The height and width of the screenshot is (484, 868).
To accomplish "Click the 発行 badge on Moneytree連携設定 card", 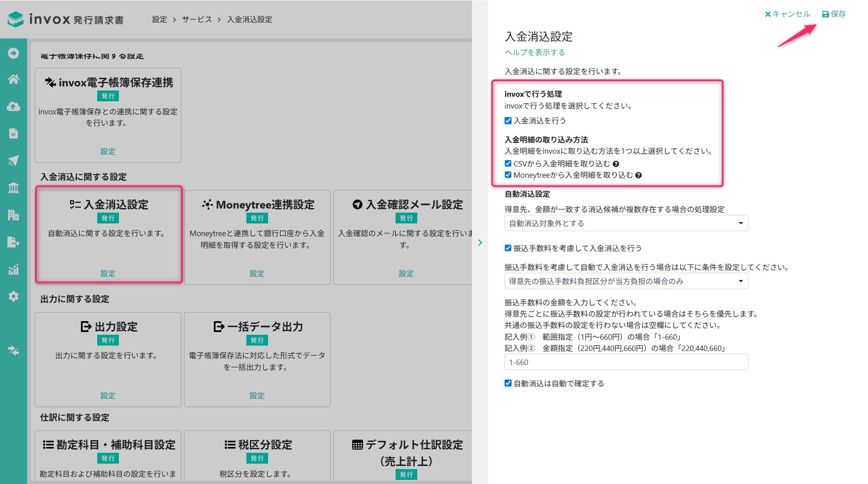I will coord(257,218).
